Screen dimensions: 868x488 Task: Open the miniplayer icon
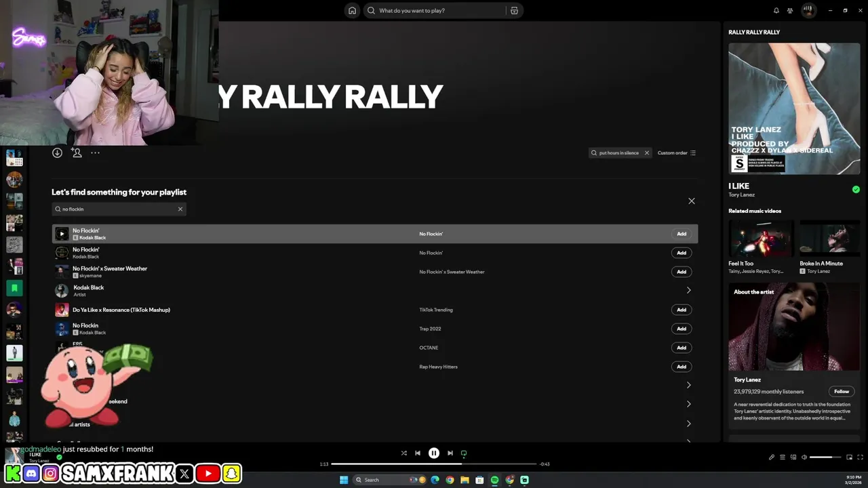tap(850, 457)
